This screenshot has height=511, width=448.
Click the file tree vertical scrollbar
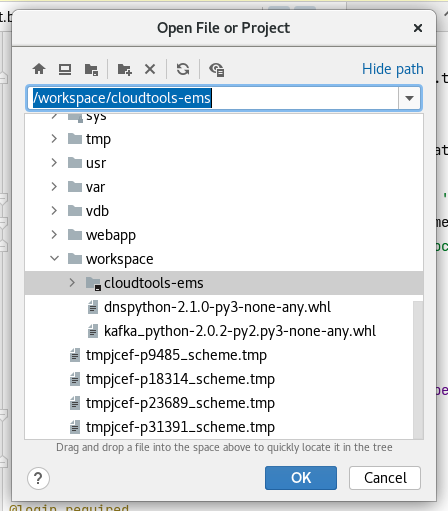tap(418, 370)
